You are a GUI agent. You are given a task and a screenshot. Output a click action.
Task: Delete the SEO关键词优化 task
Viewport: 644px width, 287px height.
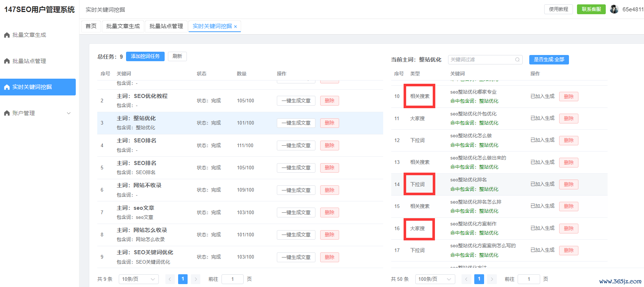pyautogui.click(x=330, y=257)
